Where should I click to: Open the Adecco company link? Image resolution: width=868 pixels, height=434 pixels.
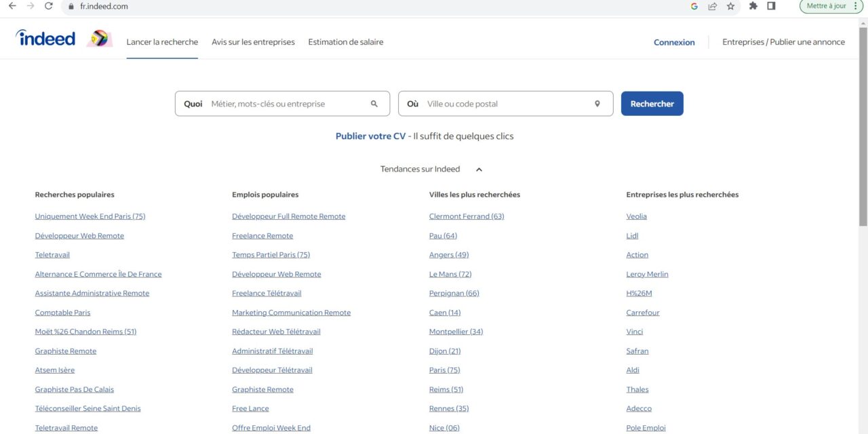coord(639,409)
